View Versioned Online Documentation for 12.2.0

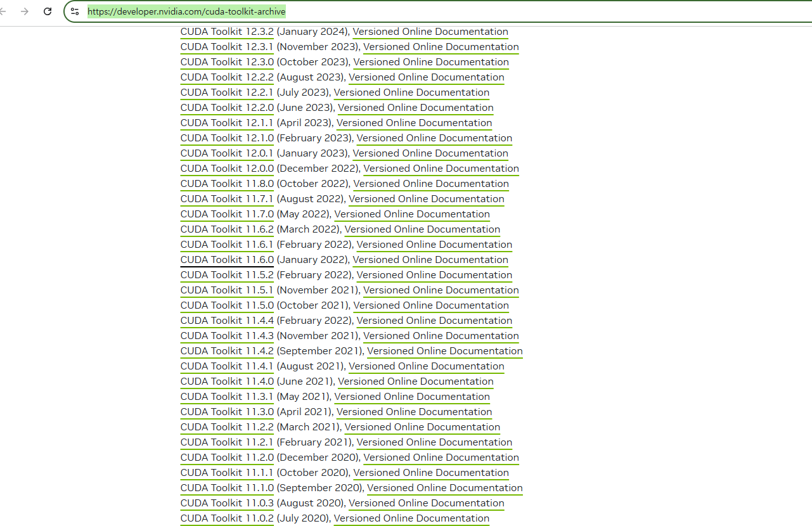416,108
